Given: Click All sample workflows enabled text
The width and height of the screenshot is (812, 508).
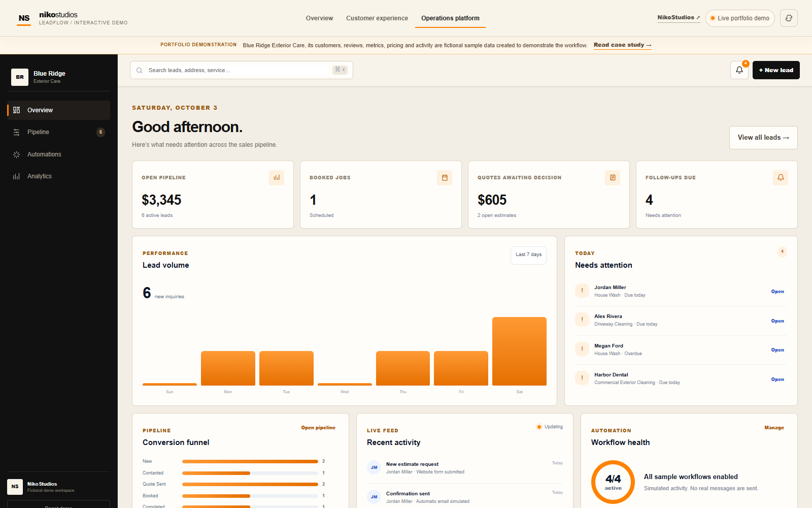Looking at the screenshot, I should (x=691, y=477).
